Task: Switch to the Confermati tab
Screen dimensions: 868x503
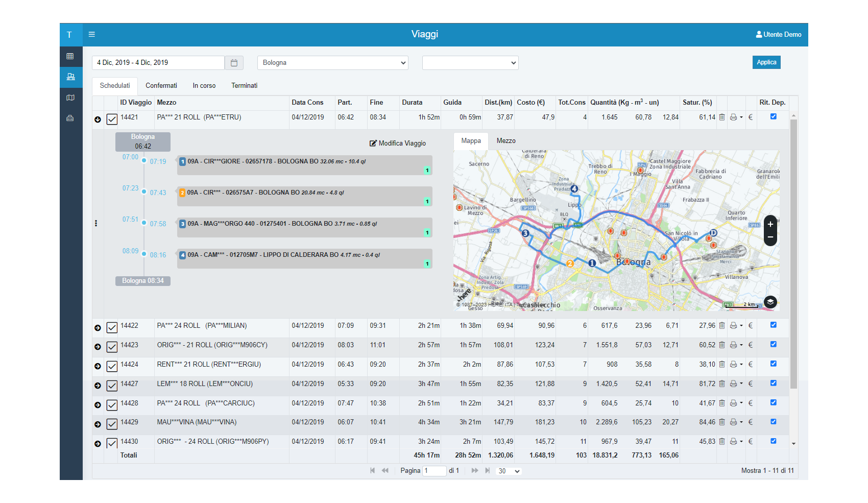Action: pyautogui.click(x=161, y=86)
